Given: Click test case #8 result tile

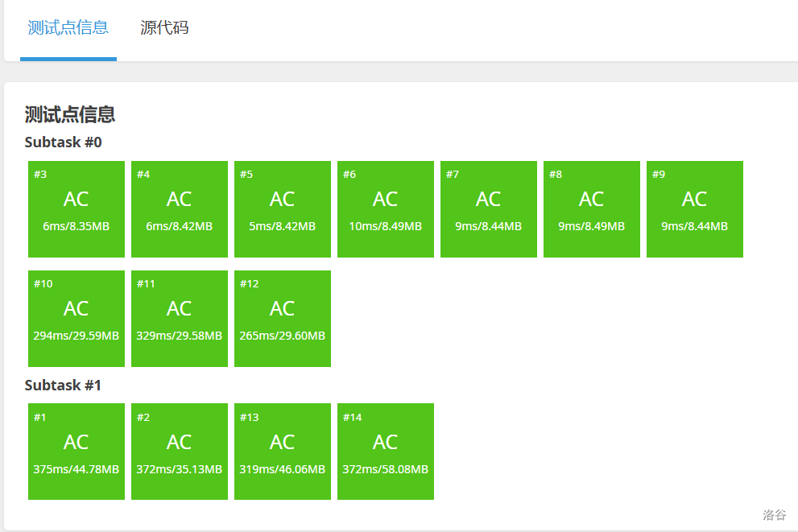Looking at the screenshot, I should (592, 209).
